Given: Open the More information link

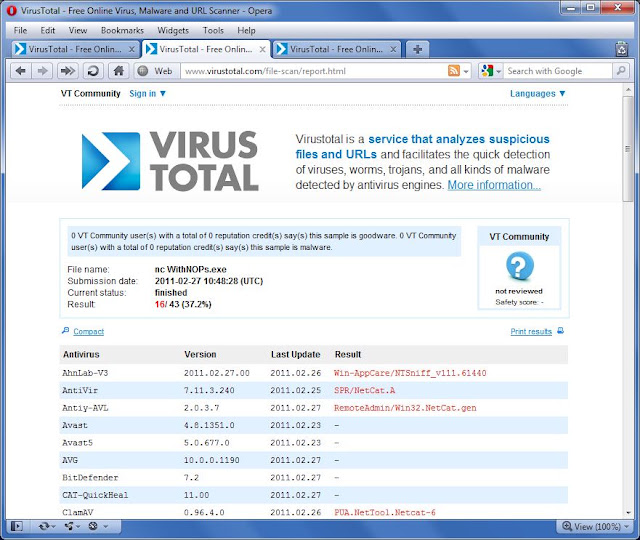Looking at the screenshot, I should point(494,185).
